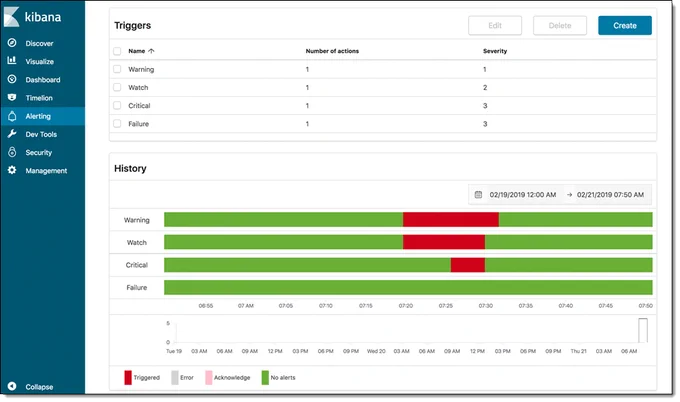Check the Critical trigger checkbox
This screenshot has width=680, height=402.
(117, 105)
